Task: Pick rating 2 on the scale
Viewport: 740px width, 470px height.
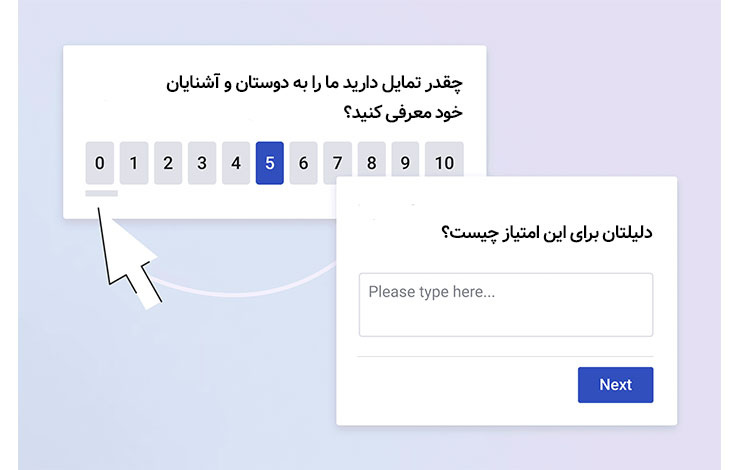Action: tap(168, 163)
